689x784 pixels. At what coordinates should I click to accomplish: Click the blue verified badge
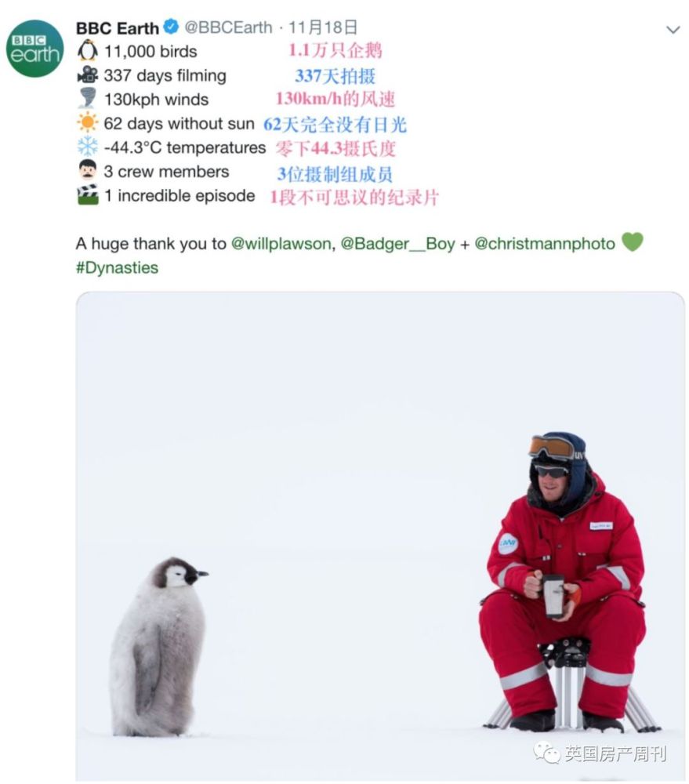(x=171, y=27)
